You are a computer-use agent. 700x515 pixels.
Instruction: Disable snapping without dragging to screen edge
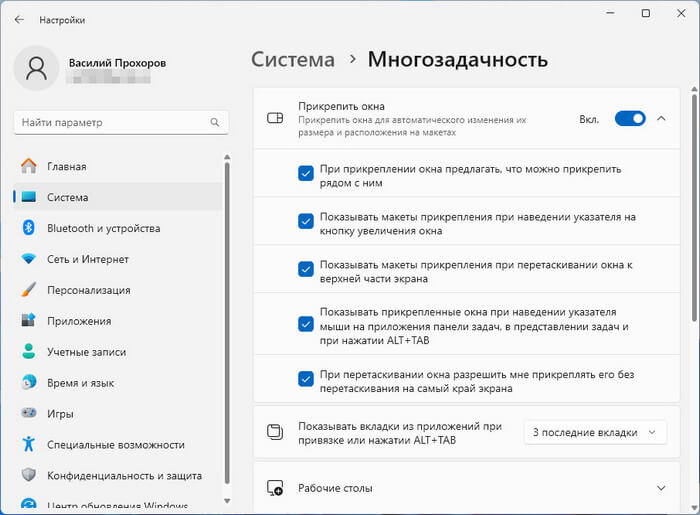point(306,379)
